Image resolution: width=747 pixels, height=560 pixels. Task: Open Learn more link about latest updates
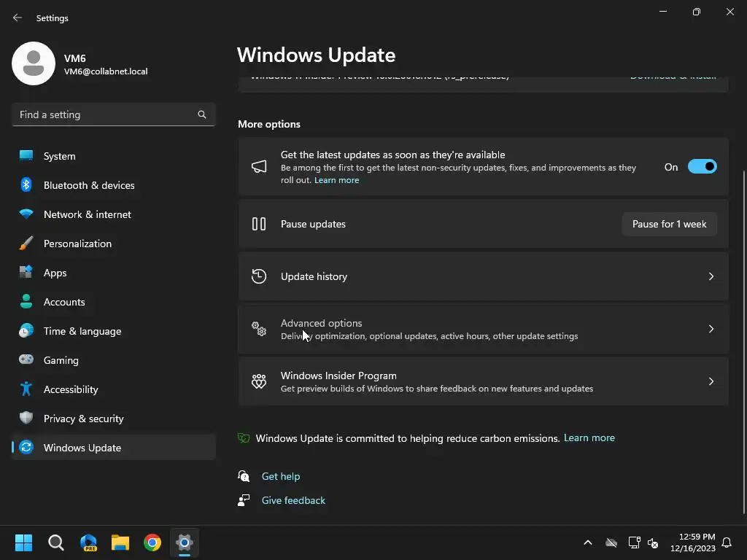pos(336,180)
